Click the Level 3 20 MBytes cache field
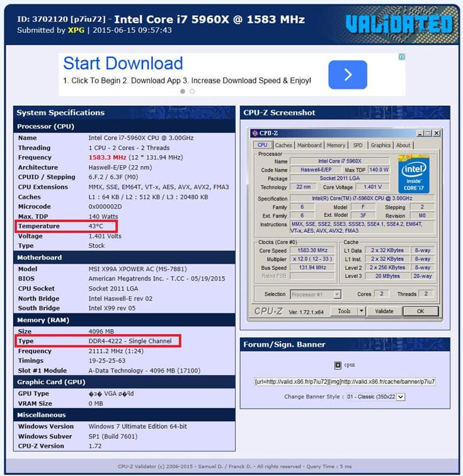 tap(387, 276)
